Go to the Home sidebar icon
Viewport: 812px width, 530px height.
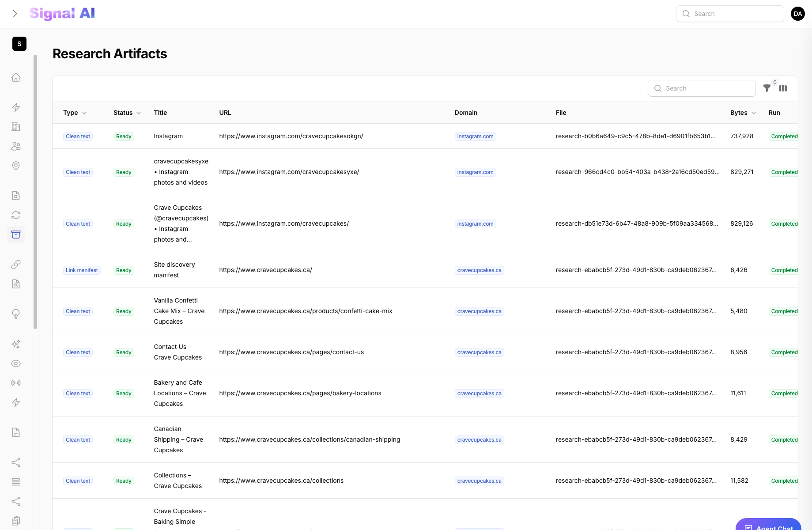[16, 77]
